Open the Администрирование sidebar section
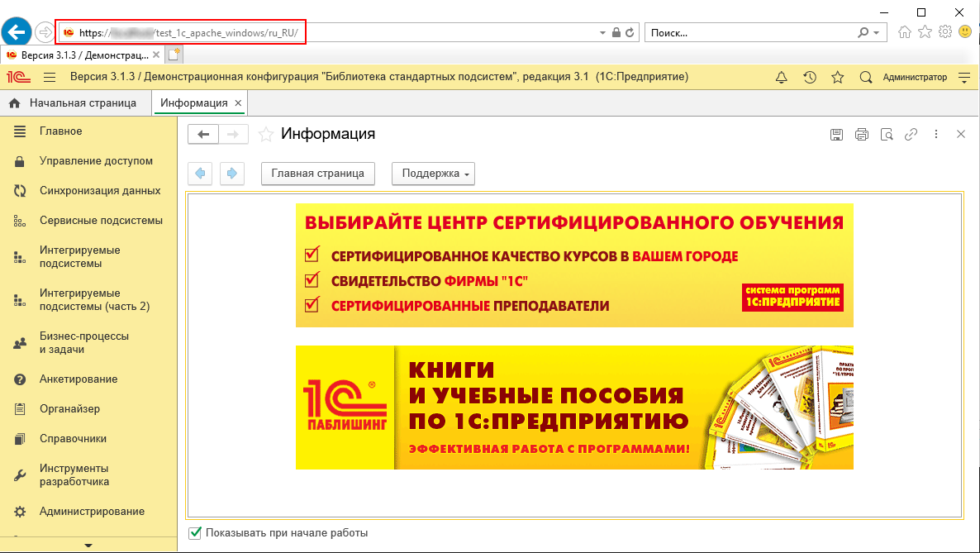The image size is (980, 553). pyautogui.click(x=92, y=512)
